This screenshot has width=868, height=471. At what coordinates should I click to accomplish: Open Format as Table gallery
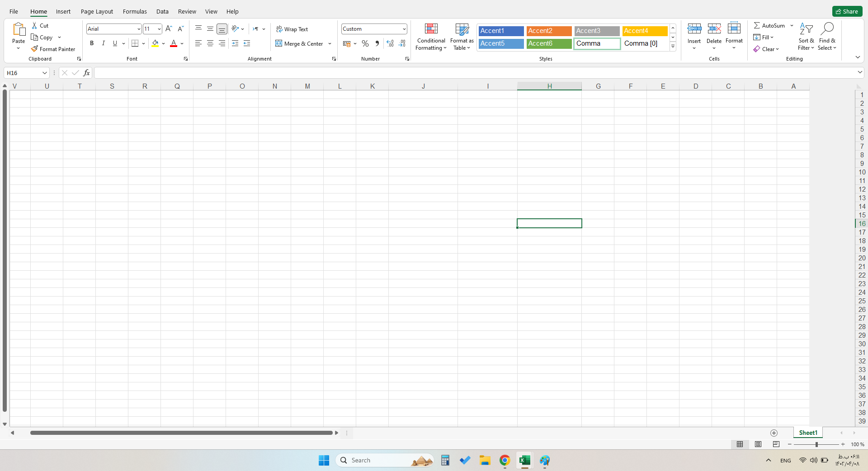[x=462, y=37]
